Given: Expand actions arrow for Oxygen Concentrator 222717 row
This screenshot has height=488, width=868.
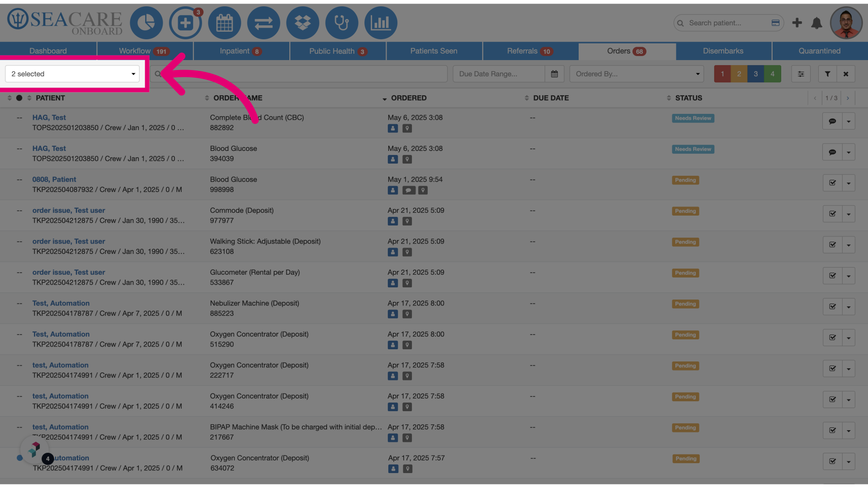Looking at the screenshot, I should (849, 369).
